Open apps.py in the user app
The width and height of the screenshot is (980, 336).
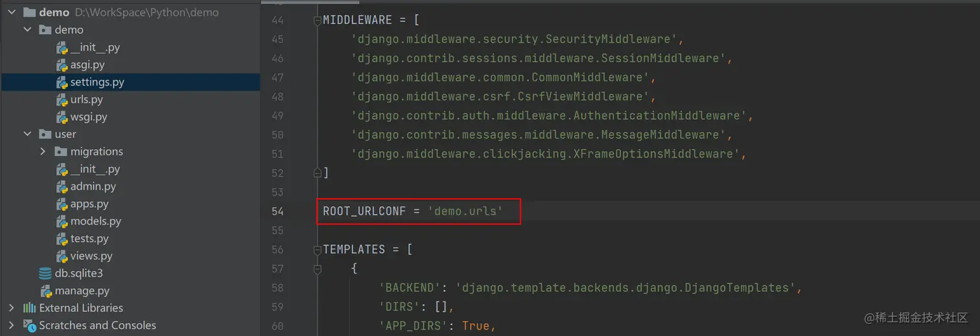(x=89, y=204)
